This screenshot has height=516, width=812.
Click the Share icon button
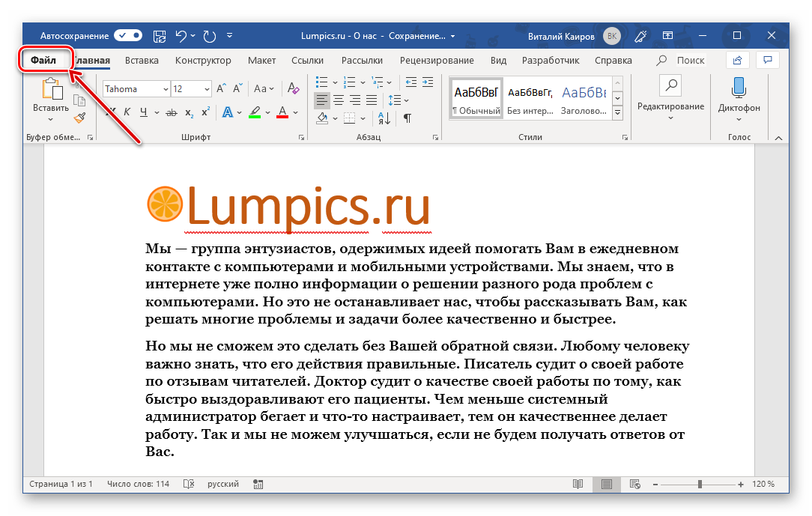pos(737,61)
